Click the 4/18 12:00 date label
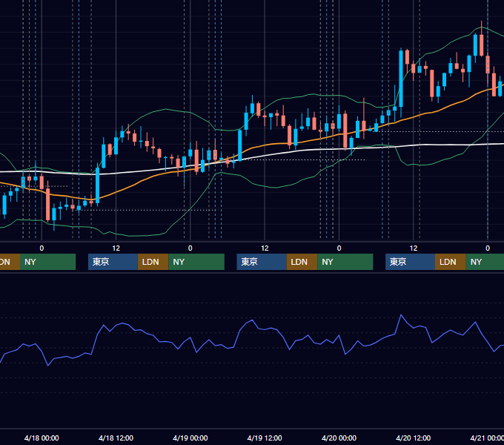This screenshot has width=504, height=445. (x=116, y=438)
